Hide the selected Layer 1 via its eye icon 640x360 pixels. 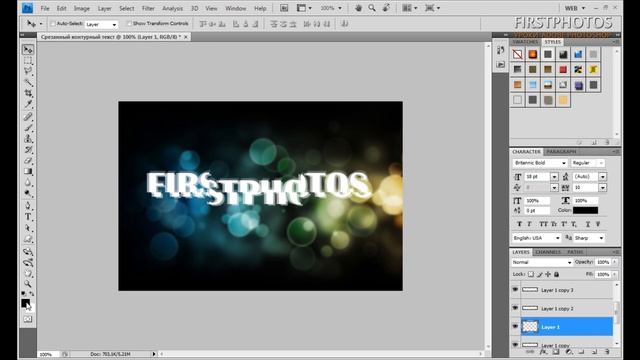pyautogui.click(x=515, y=327)
